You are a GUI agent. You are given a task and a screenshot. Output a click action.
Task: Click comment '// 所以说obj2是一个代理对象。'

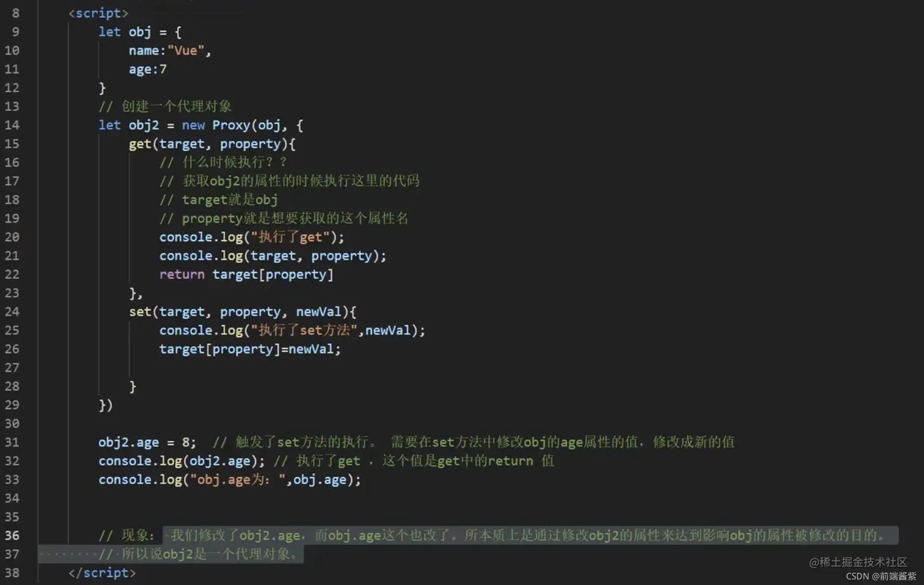198,554
